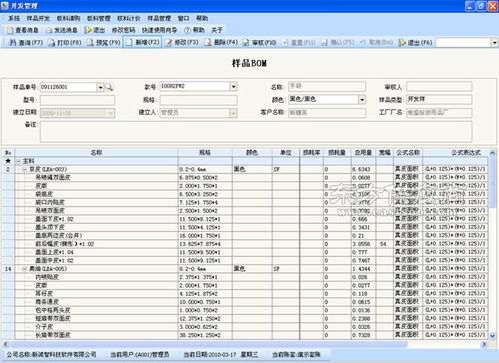The width and height of the screenshot is (499, 363).
Task: Click 退出(F6) exit in the toolbar
Action: (x=415, y=42)
